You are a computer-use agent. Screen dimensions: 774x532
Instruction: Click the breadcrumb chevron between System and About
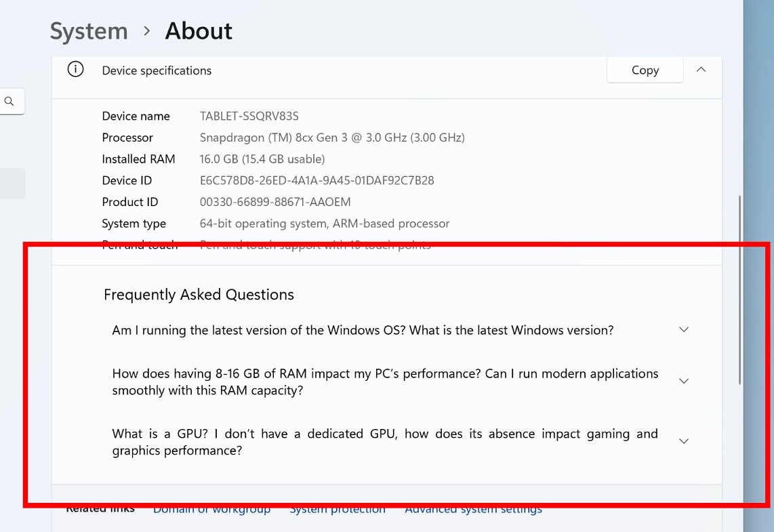[146, 31]
